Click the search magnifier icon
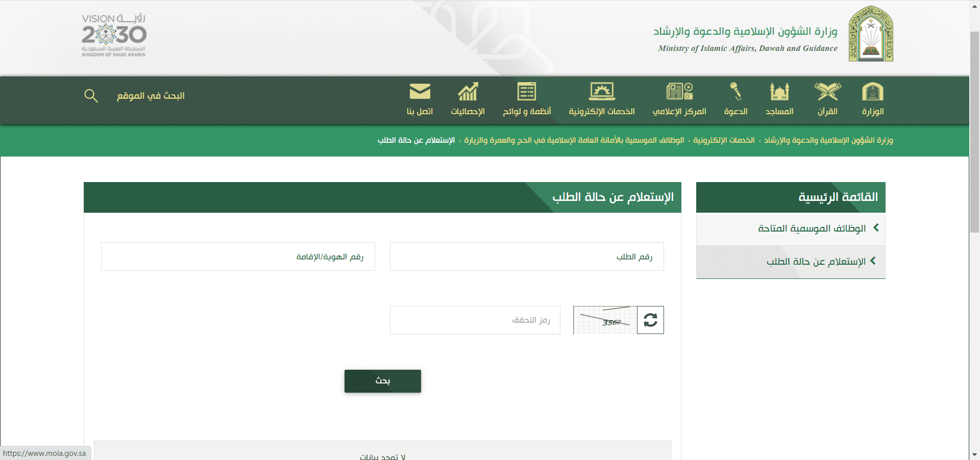The width and height of the screenshot is (980, 460). (91, 96)
